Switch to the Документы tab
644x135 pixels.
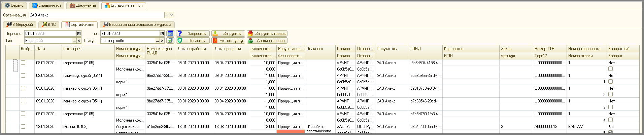click(x=83, y=5)
